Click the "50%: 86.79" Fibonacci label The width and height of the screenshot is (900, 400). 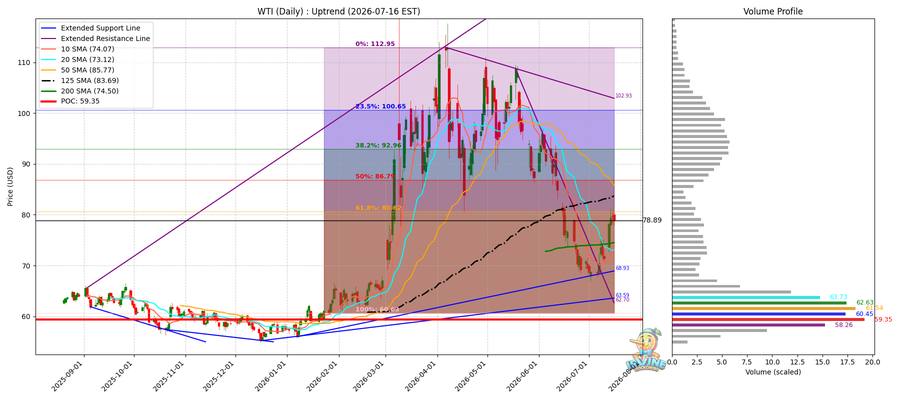(373, 177)
